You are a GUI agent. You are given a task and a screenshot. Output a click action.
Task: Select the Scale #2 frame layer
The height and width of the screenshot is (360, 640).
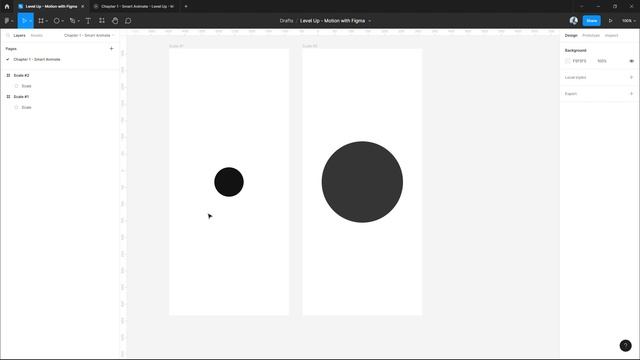click(21, 76)
